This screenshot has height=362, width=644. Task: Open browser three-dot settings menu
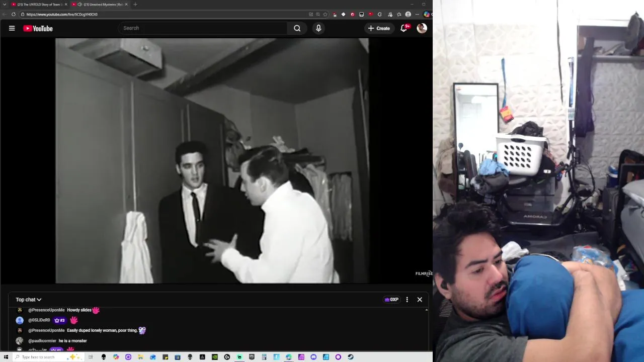click(417, 14)
